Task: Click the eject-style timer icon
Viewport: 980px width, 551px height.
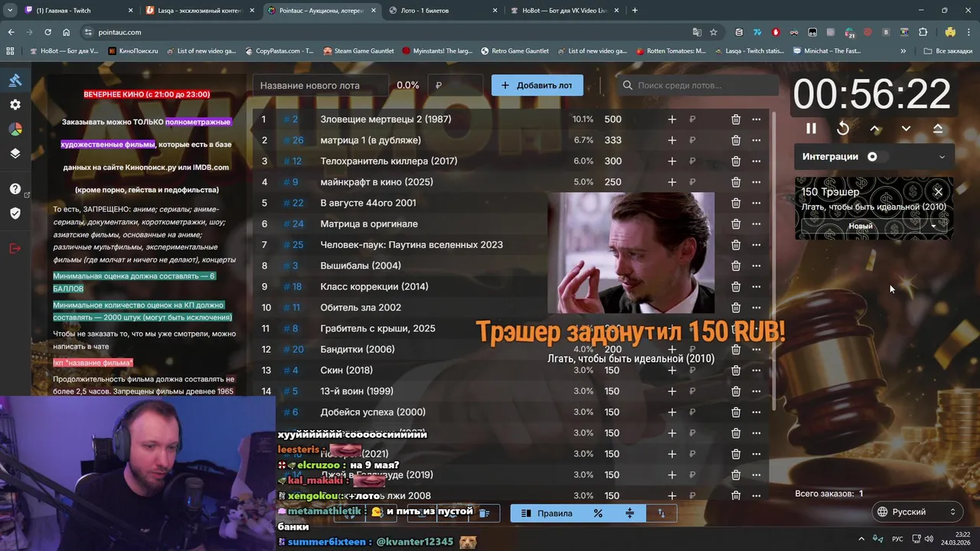Action: point(938,129)
